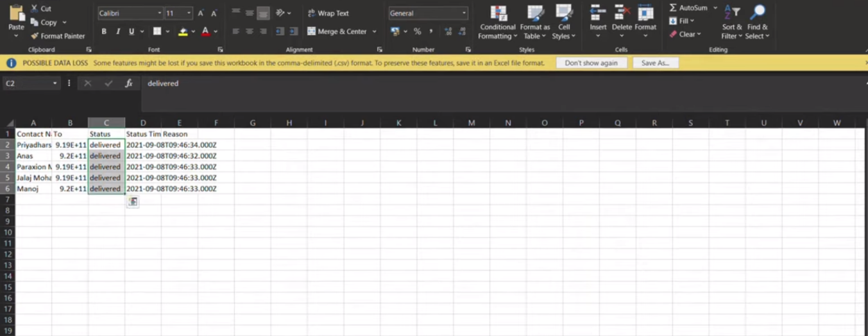868x336 pixels.
Task: Open the Font group dialog launcher
Action: coord(220,49)
